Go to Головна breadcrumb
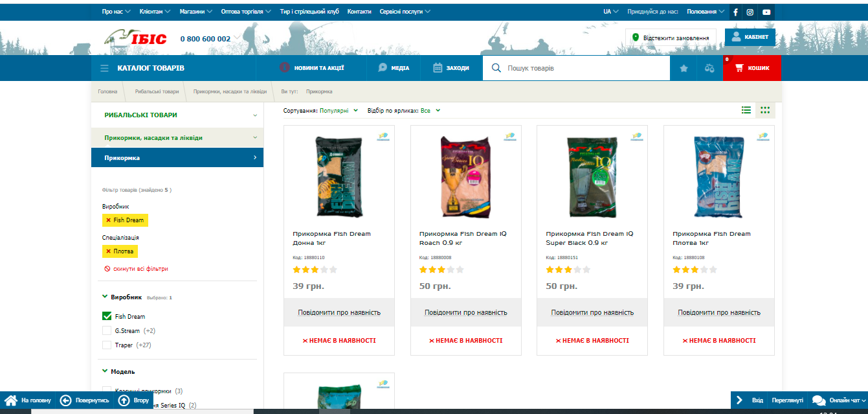Viewport: 868px width, 414px height. [107, 92]
